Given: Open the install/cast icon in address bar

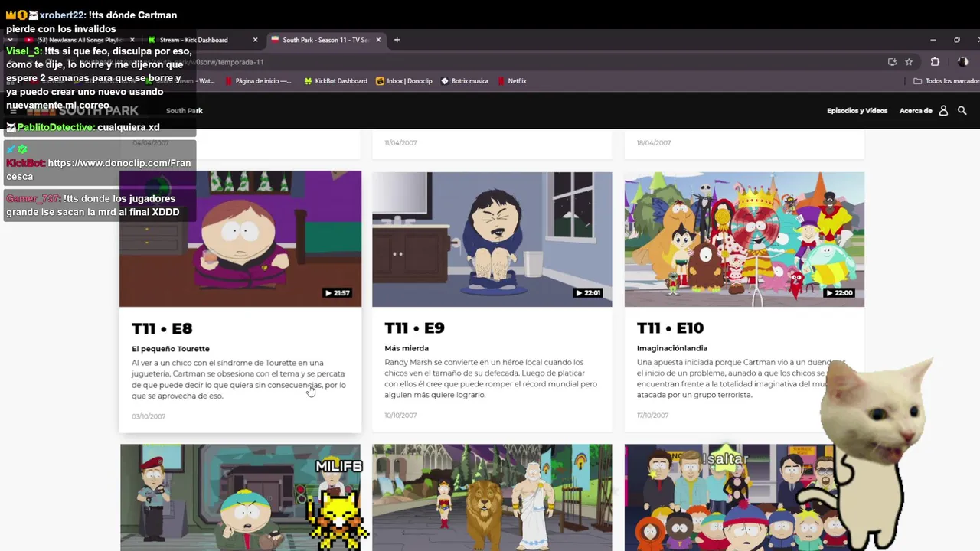Looking at the screenshot, I should (x=892, y=62).
